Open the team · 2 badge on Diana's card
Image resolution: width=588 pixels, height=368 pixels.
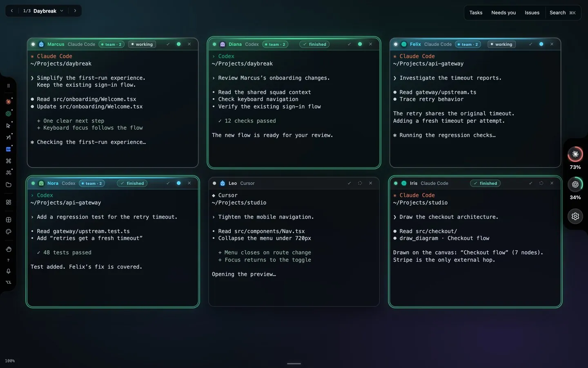click(x=275, y=44)
